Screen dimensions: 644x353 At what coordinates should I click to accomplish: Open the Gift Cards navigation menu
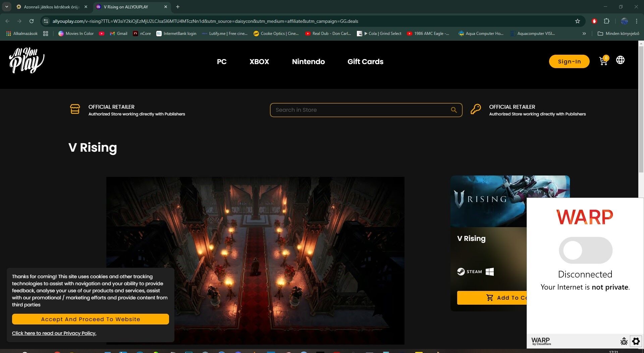(365, 62)
